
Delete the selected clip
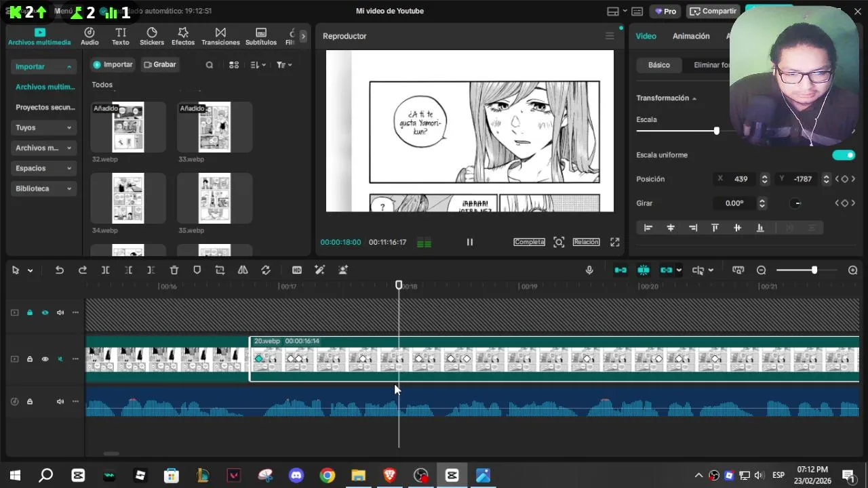174,270
